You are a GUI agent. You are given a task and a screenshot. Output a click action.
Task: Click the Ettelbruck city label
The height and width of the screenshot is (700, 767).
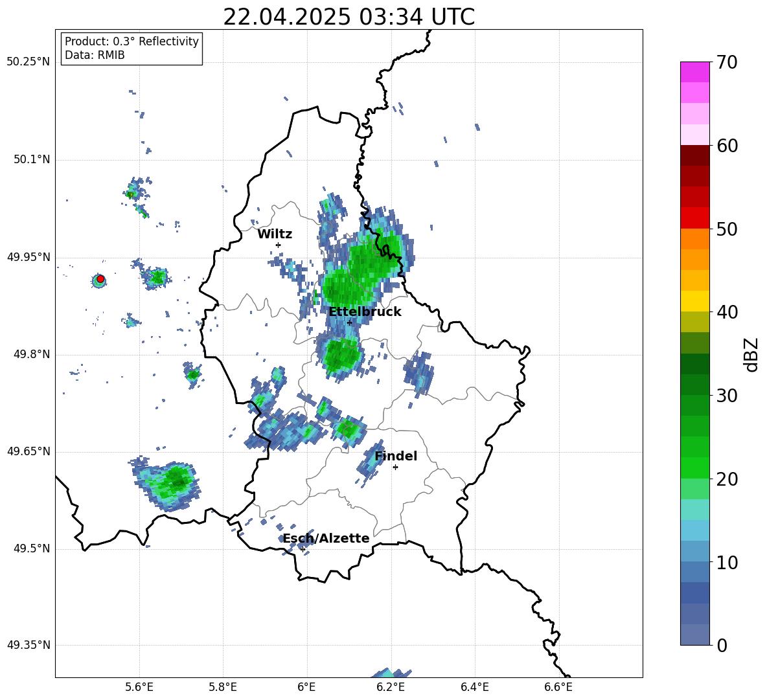point(365,312)
